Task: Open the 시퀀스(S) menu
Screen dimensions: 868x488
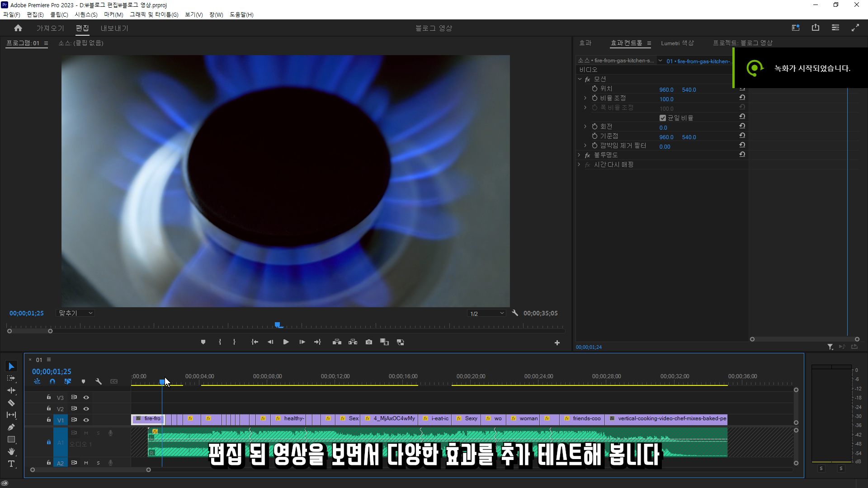Action: [86, 14]
